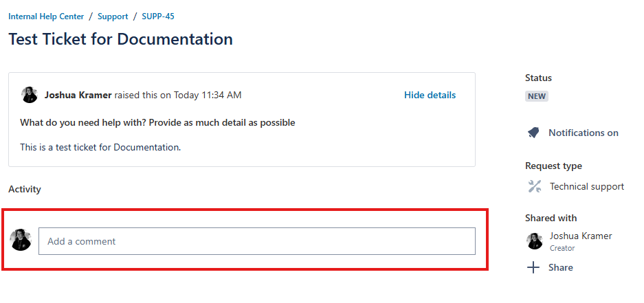Click the Creator avatar under Shared with

coord(535,241)
